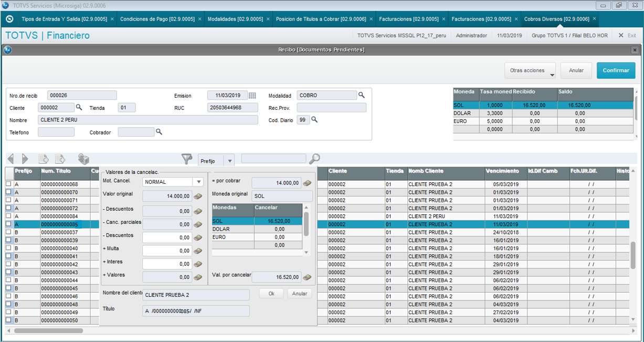Viewport: 644px width, 342px height.
Task: Check the box for title 0000000000040
Action: pos(8,248)
